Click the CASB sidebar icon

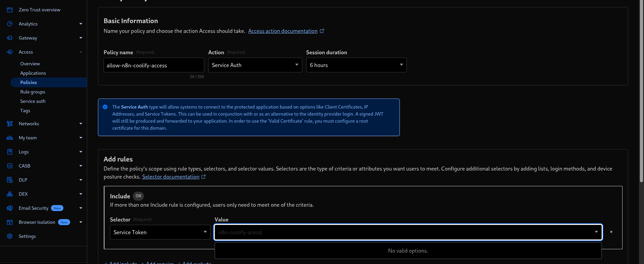coord(10,166)
